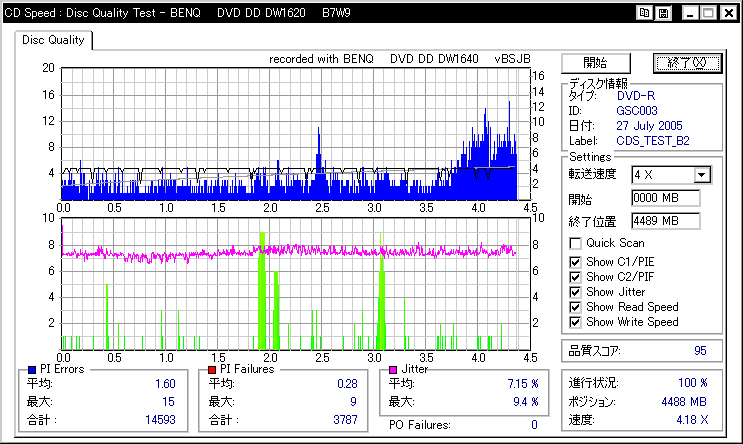Toggle the Show C2/PIF checkbox
The height and width of the screenshot is (444, 743).
pyautogui.click(x=575, y=277)
